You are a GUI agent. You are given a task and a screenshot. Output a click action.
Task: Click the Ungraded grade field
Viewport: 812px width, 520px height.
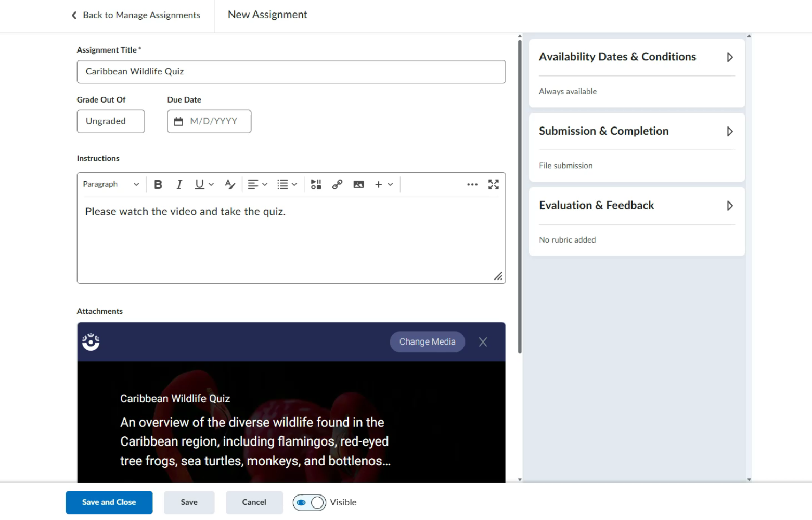coord(111,121)
